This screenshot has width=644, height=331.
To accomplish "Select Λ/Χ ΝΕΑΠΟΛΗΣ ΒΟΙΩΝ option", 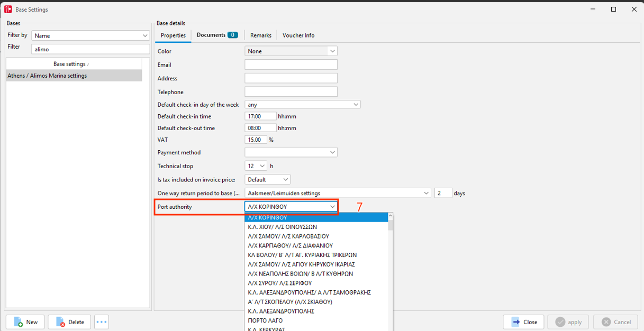I will tap(316, 274).
